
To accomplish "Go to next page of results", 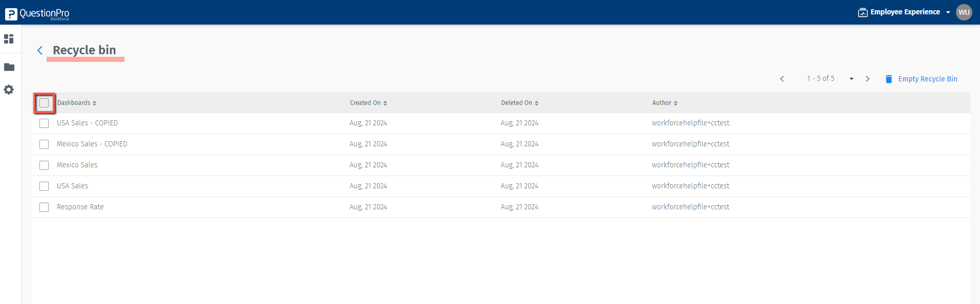I will 867,79.
